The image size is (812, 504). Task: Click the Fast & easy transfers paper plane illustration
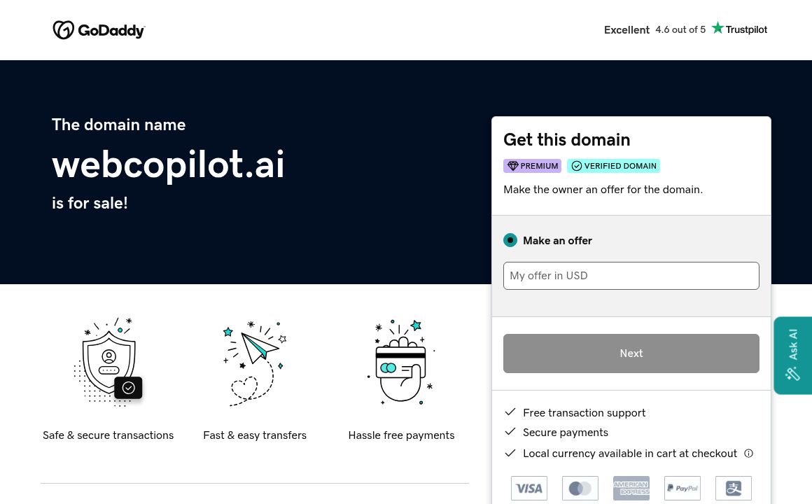pyautogui.click(x=254, y=362)
